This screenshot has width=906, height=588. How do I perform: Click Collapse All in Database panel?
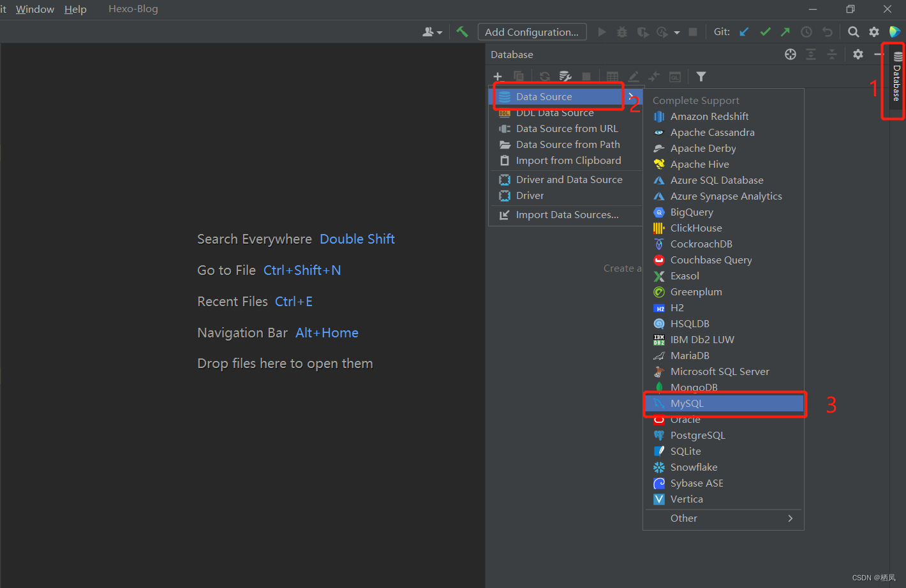click(832, 54)
